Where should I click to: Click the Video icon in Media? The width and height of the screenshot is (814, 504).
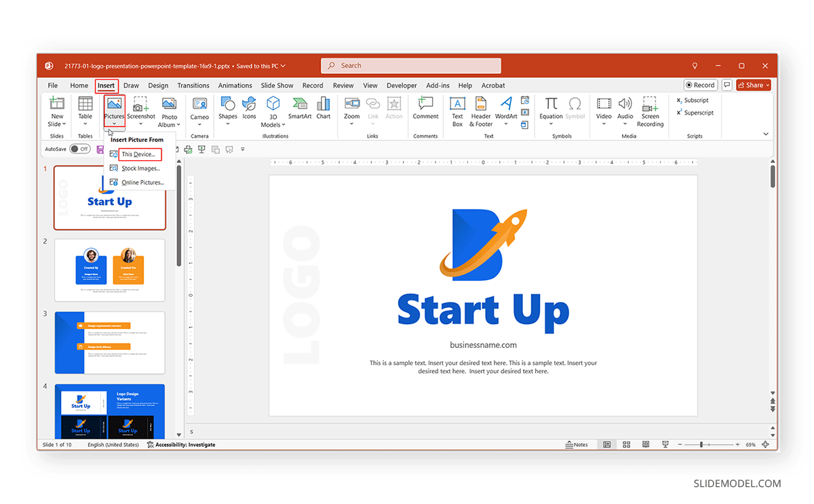coord(604,104)
